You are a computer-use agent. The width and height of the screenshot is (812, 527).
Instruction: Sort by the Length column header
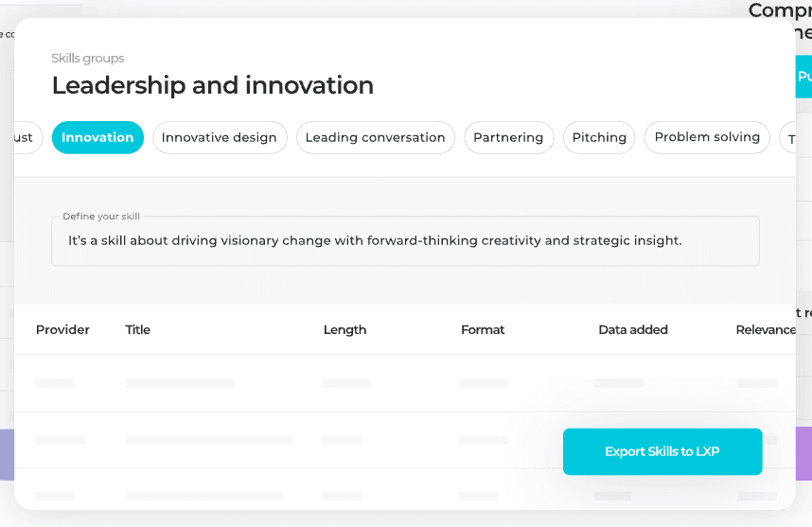tap(344, 330)
